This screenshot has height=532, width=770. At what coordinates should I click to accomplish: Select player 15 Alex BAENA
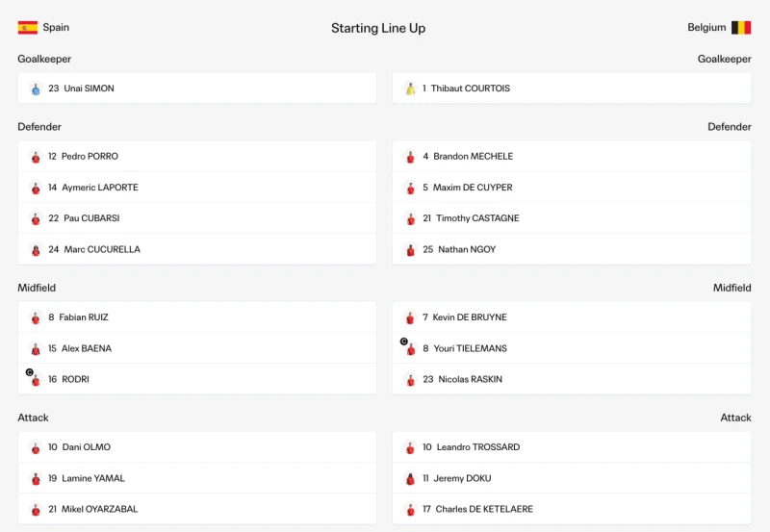click(197, 348)
